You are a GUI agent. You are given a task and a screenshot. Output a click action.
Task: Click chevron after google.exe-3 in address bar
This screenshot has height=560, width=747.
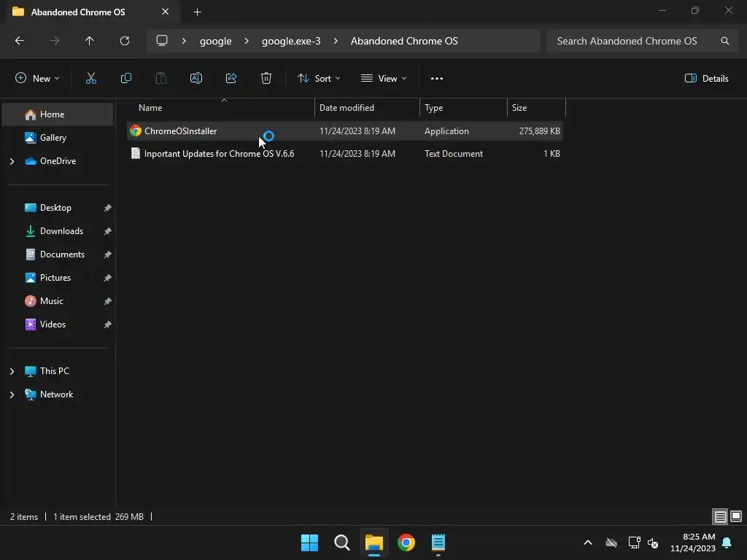click(x=336, y=41)
